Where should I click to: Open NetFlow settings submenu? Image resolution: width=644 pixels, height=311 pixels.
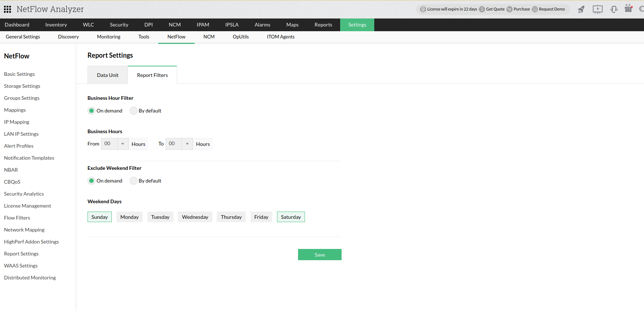(x=176, y=37)
